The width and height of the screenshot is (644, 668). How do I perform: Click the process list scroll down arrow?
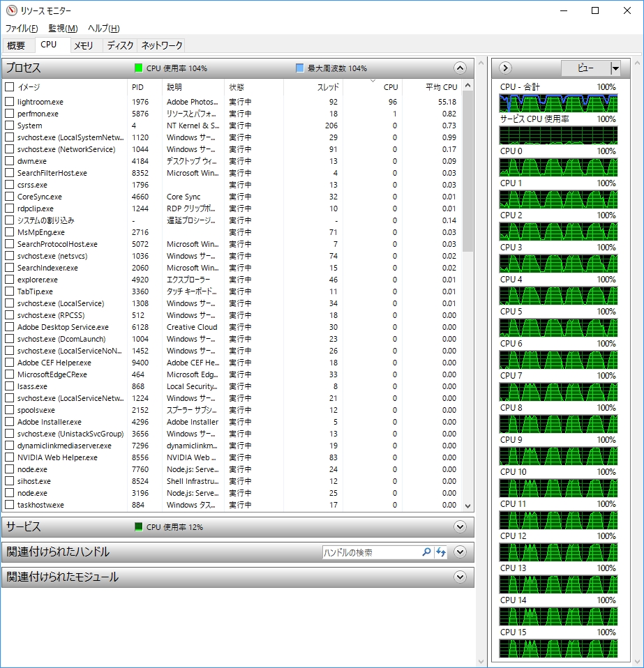pos(467,506)
